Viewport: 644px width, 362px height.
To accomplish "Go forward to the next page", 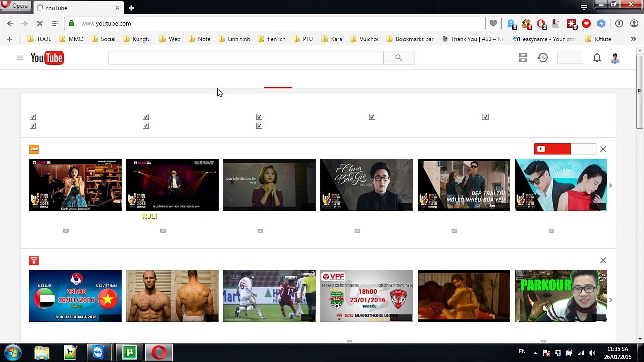I will tap(24, 23).
